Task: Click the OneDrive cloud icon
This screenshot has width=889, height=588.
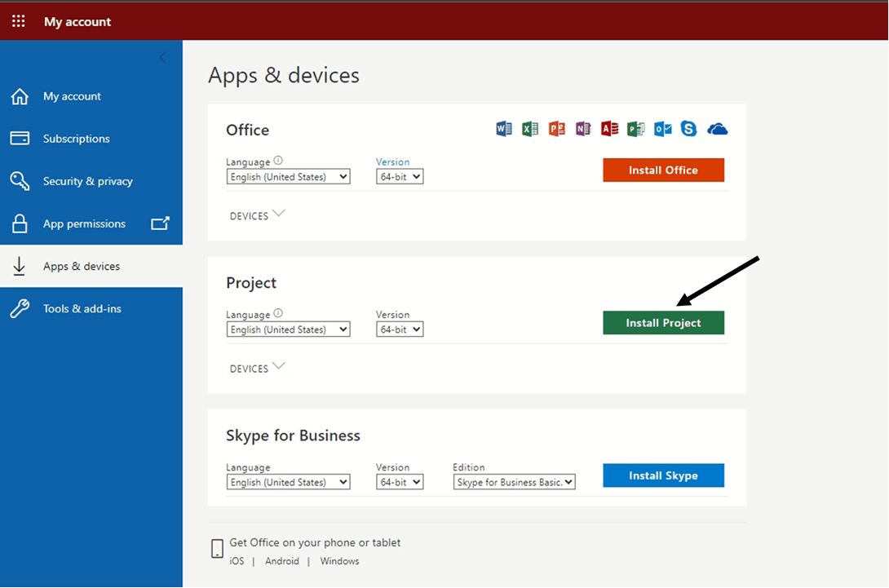Action: tap(717, 130)
